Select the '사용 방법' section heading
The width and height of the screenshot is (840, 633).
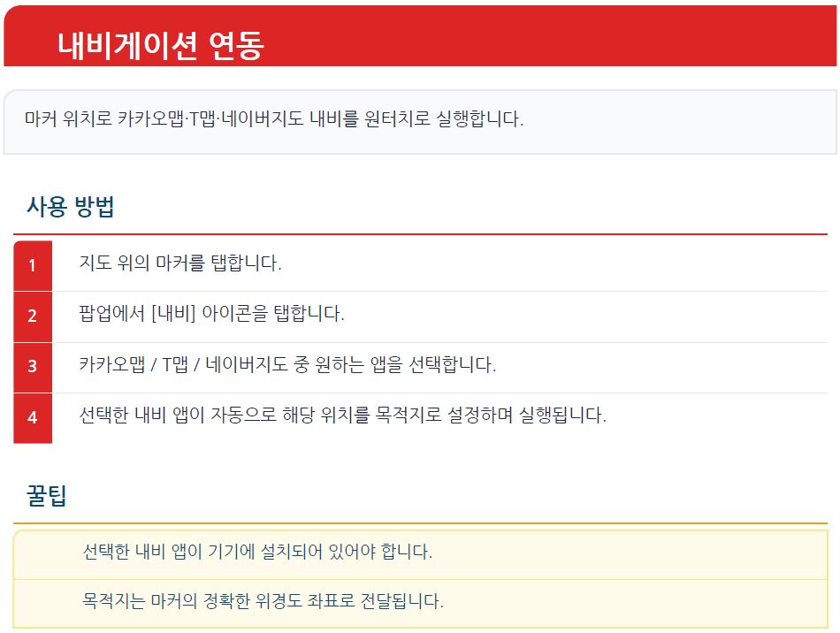pyautogui.click(x=71, y=209)
